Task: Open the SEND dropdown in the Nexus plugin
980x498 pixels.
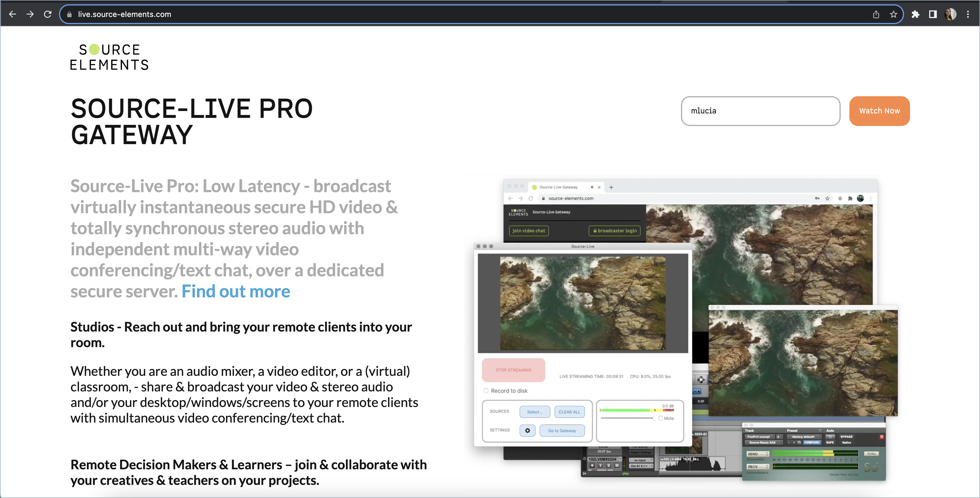Action: pos(758,454)
